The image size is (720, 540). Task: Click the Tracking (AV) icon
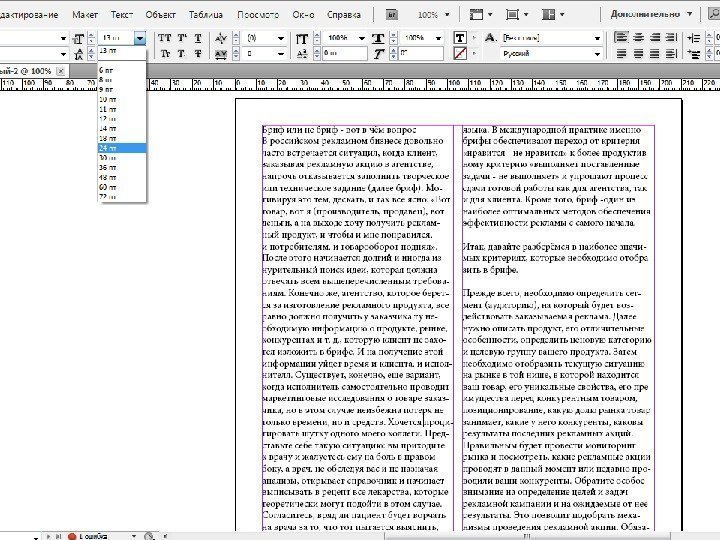pyautogui.click(x=221, y=54)
